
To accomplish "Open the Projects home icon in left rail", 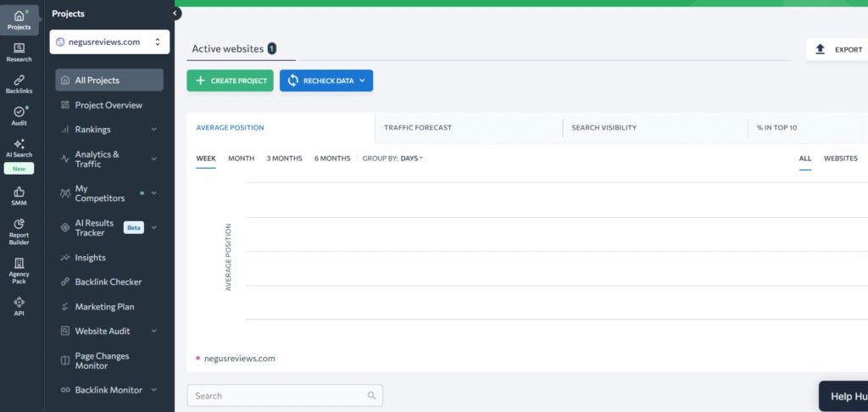I will pos(19,17).
